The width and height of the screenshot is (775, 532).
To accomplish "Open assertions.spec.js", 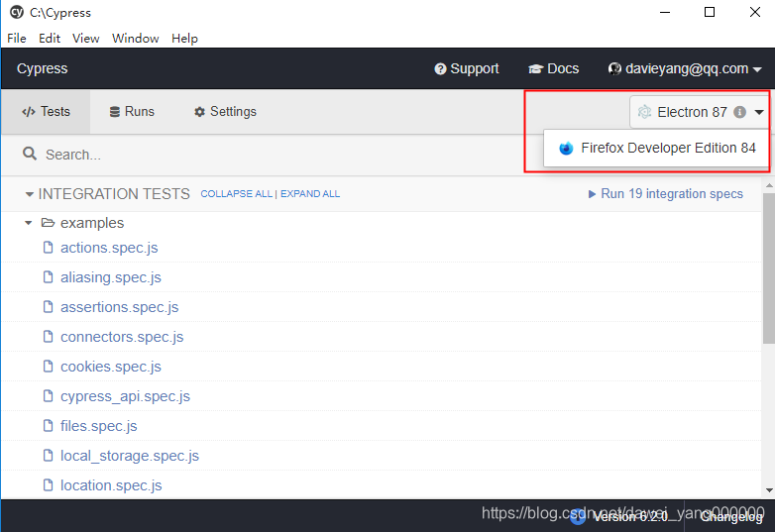I will tap(119, 307).
